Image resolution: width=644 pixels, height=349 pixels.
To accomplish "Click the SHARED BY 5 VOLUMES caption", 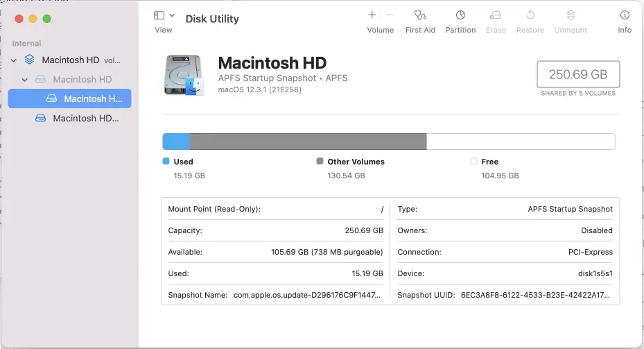I will (578, 93).
